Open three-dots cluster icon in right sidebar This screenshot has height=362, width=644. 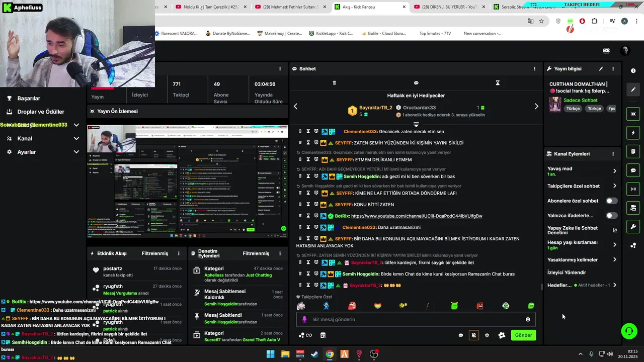(x=633, y=245)
